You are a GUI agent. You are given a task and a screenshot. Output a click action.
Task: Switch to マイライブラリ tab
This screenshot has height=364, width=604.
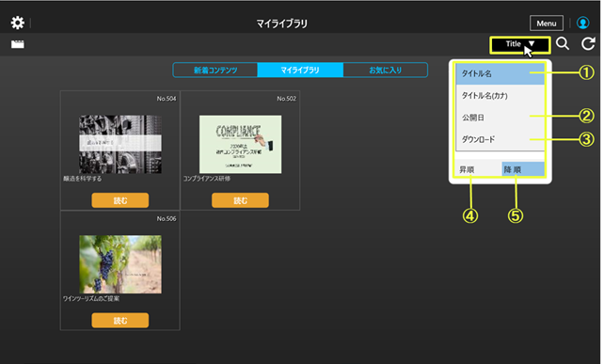coord(300,71)
